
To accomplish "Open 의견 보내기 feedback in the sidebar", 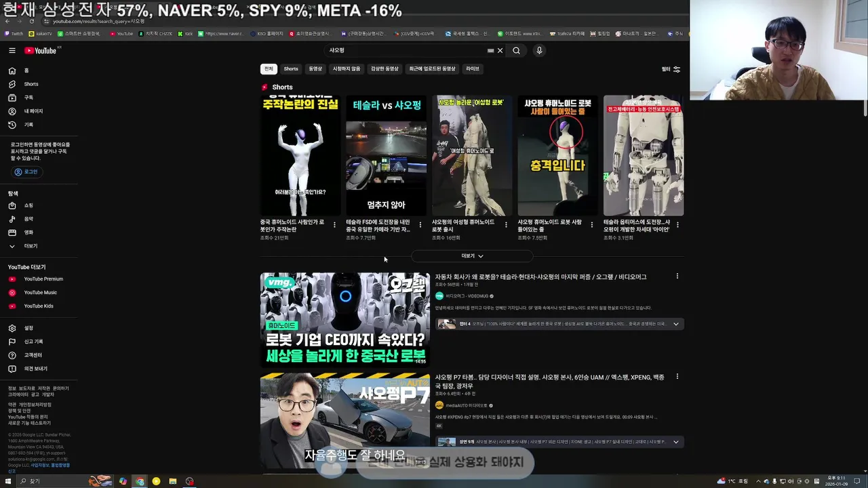I will click(x=37, y=369).
